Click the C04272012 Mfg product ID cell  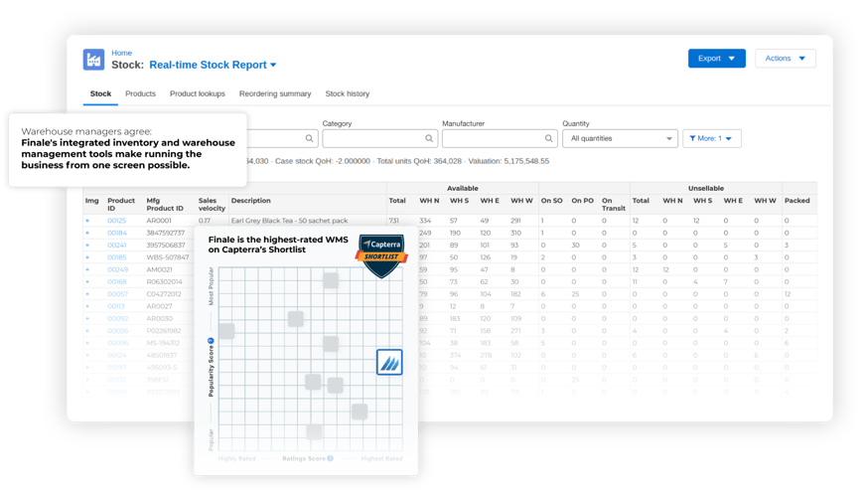click(x=164, y=294)
